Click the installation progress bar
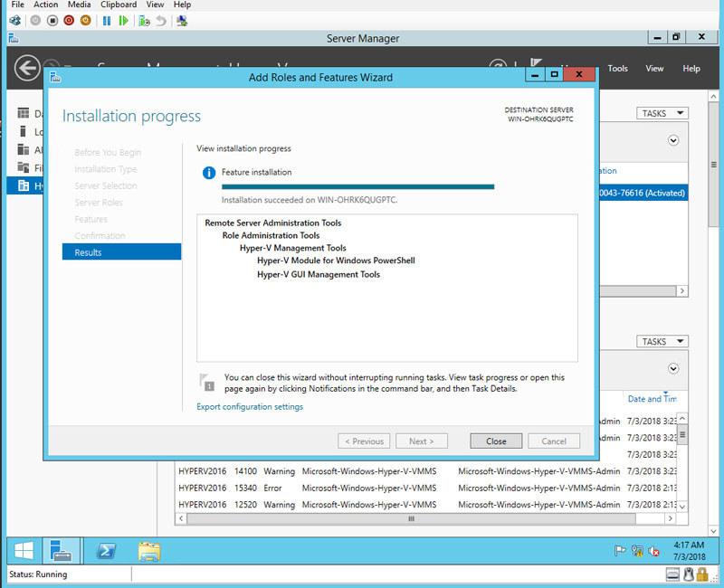The height and width of the screenshot is (588, 724). click(357, 187)
